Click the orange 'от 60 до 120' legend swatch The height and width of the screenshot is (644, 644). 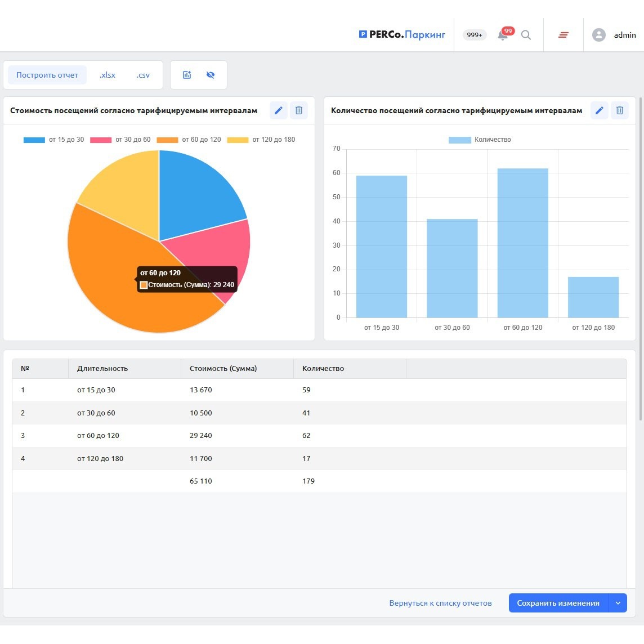coord(167,140)
